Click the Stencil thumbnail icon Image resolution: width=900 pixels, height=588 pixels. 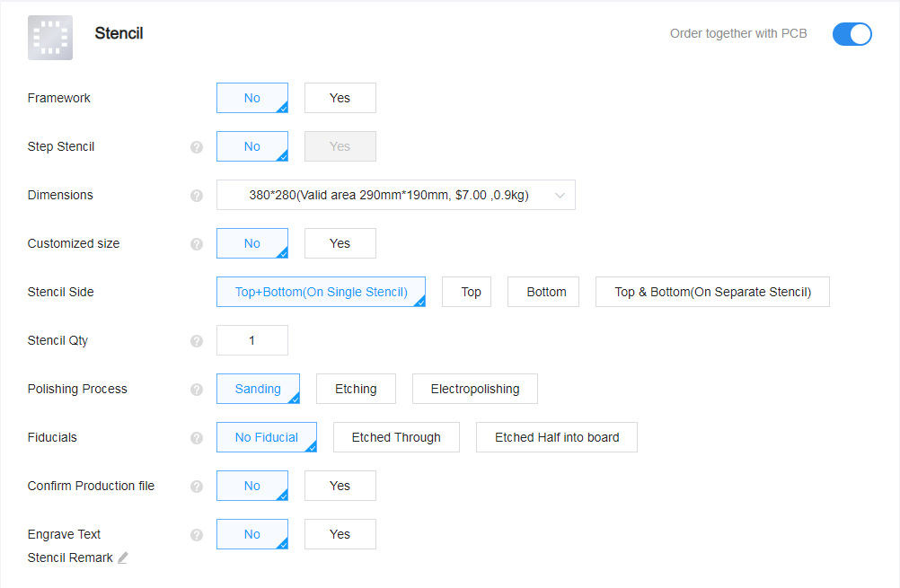pyautogui.click(x=50, y=38)
